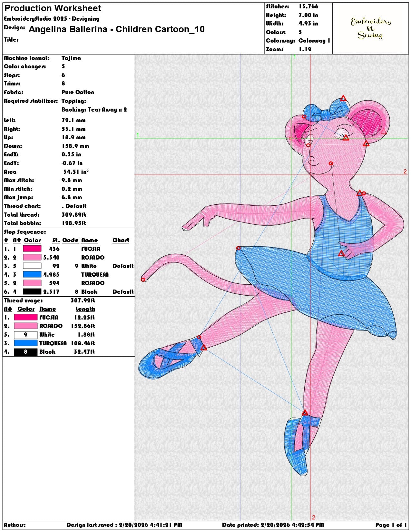Click the stitch count 2.317 for Black
411x532 pixels.
point(51,291)
